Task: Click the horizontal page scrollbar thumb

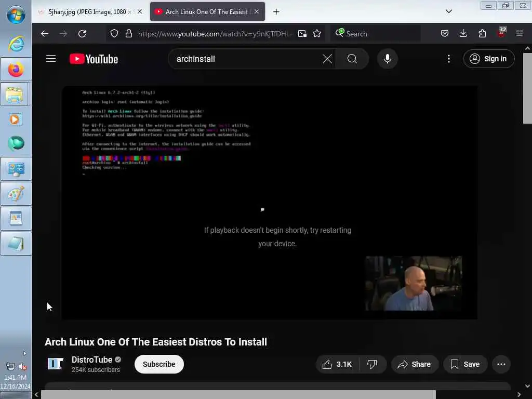Action: pos(238,395)
